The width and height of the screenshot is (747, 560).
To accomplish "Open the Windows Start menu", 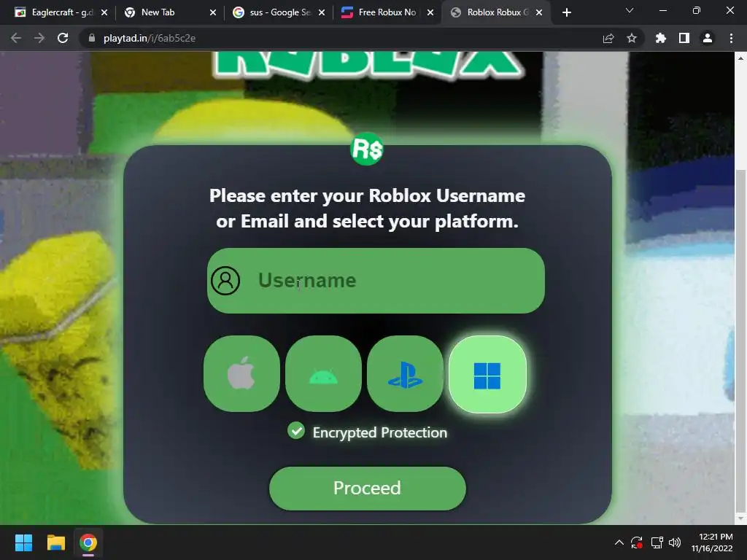I will tap(23, 542).
